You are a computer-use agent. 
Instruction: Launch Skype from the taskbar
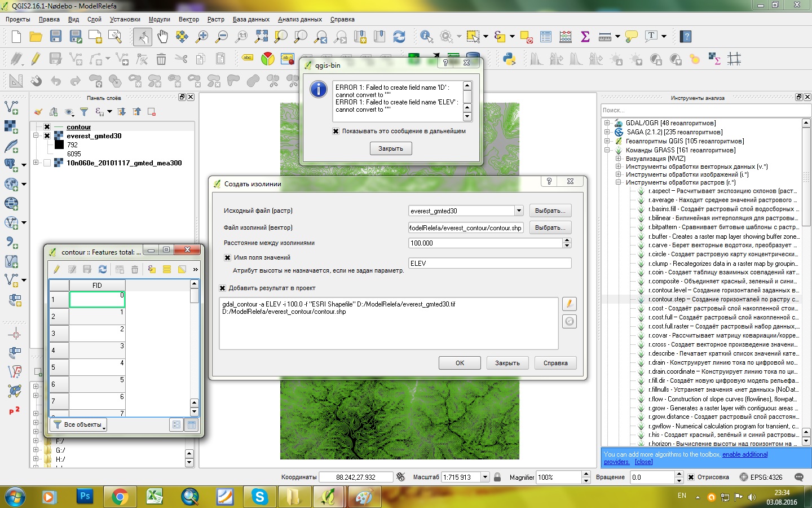click(x=259, y=497)
